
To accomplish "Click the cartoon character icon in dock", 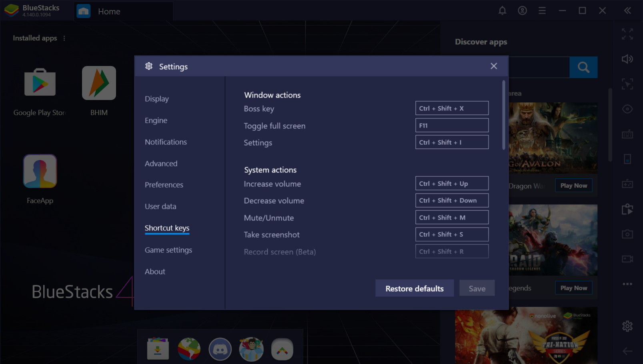I will coord(251,349).
